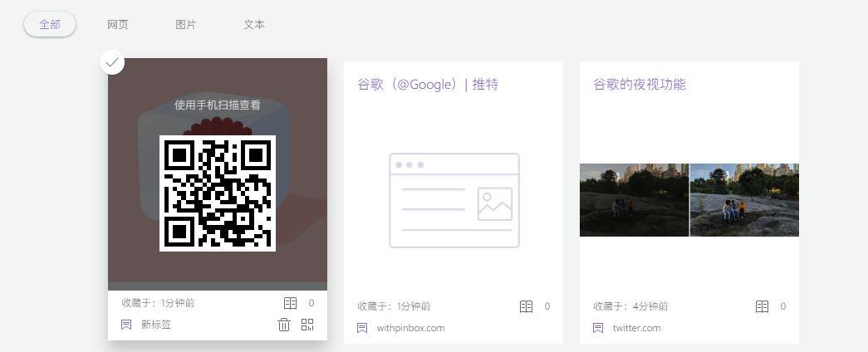The width and height of the screenshot is (868, 352).
Task: Click the 新标签 bookmark icon
Action: [x=126, y=325]
